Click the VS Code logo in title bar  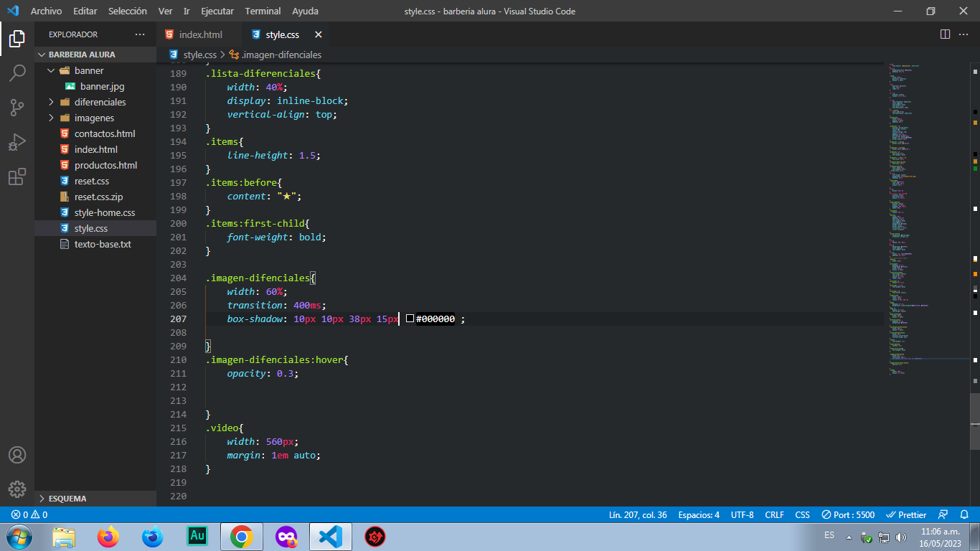(13, 11)
